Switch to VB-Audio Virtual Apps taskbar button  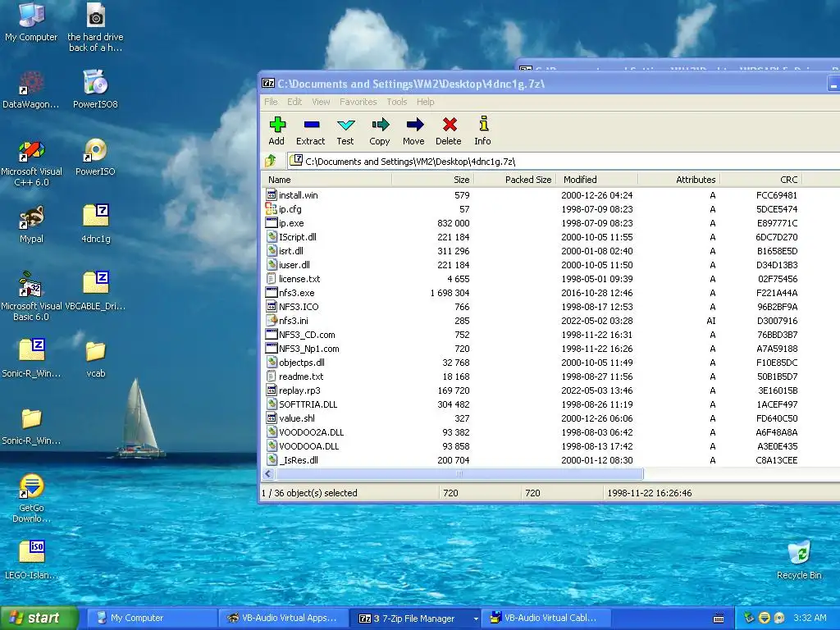[283, 619]
